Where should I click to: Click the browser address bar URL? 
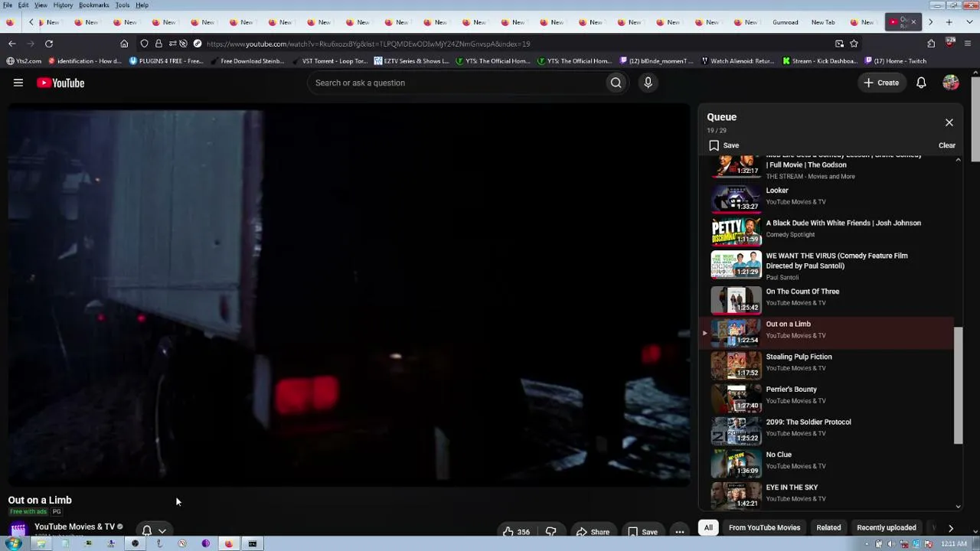(367, 44)
